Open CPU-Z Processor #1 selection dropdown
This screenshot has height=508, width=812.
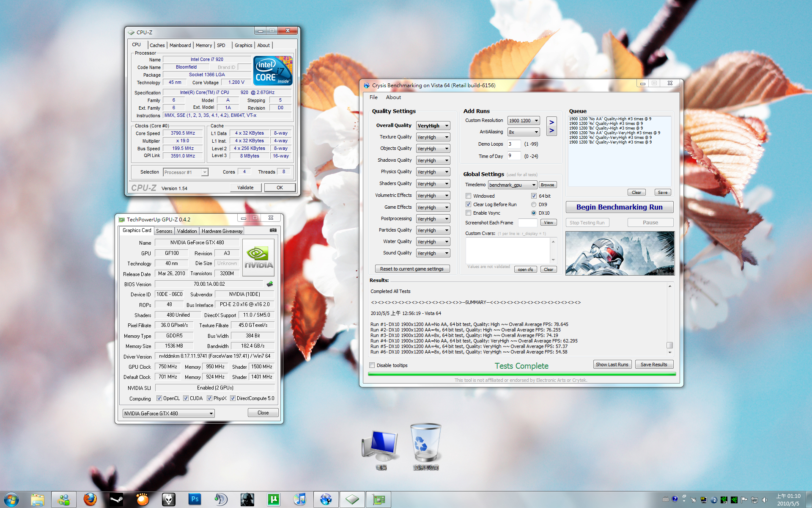[186, 172]
